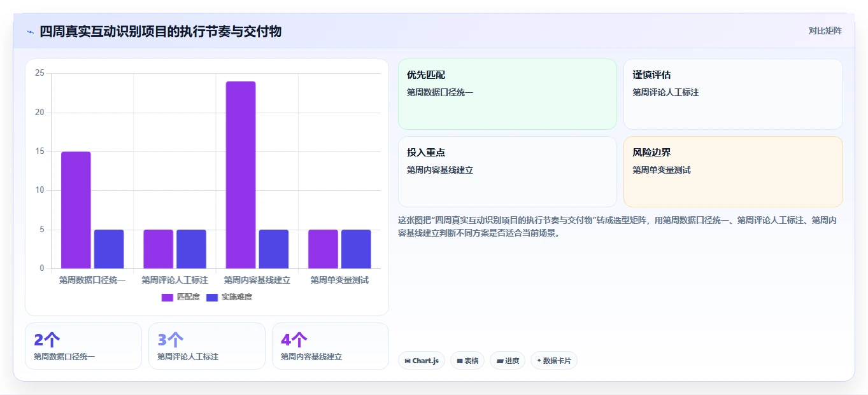
Task: Click the 3个 stat card
Action: pos(207,346)
